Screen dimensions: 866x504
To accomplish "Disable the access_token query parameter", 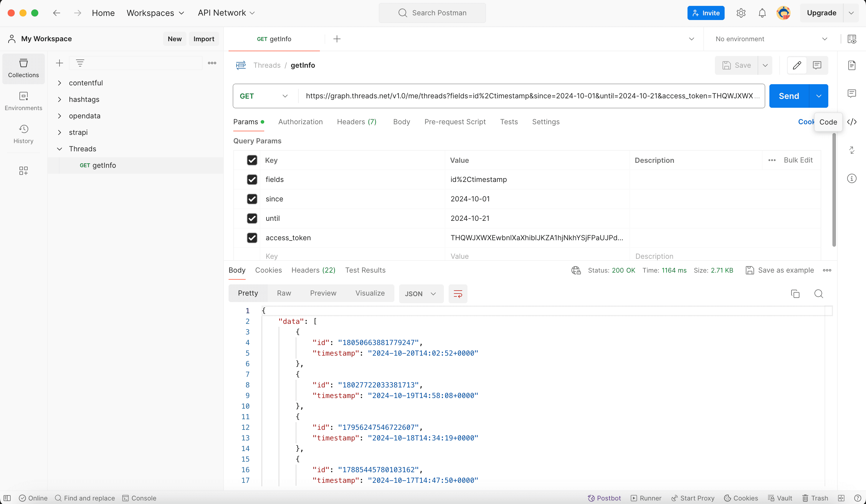I will 252,238.
